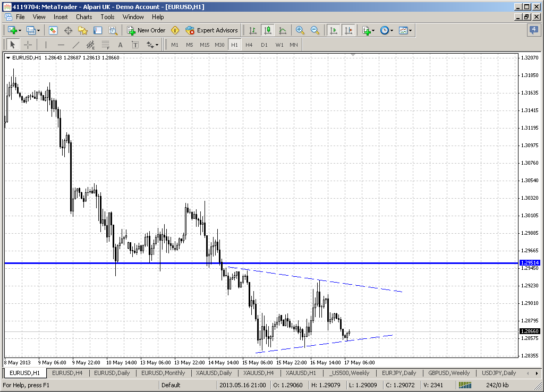Open the File menu

(20, 17)
